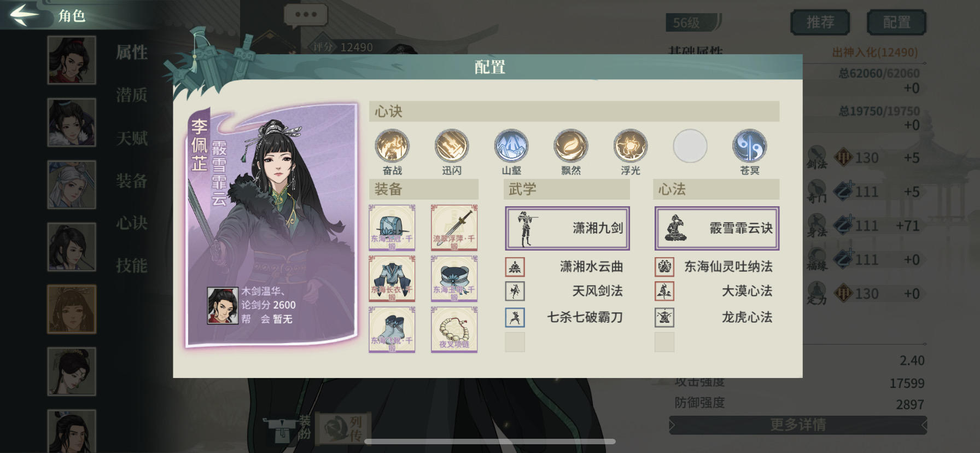Go back with the arrow icon
This screenshot has height=453, width=980.
tap(24, 15)
